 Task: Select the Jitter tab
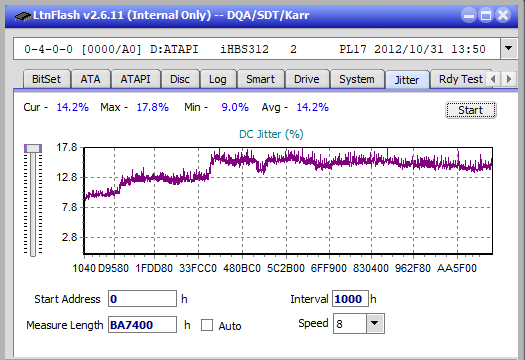point(407,80)
